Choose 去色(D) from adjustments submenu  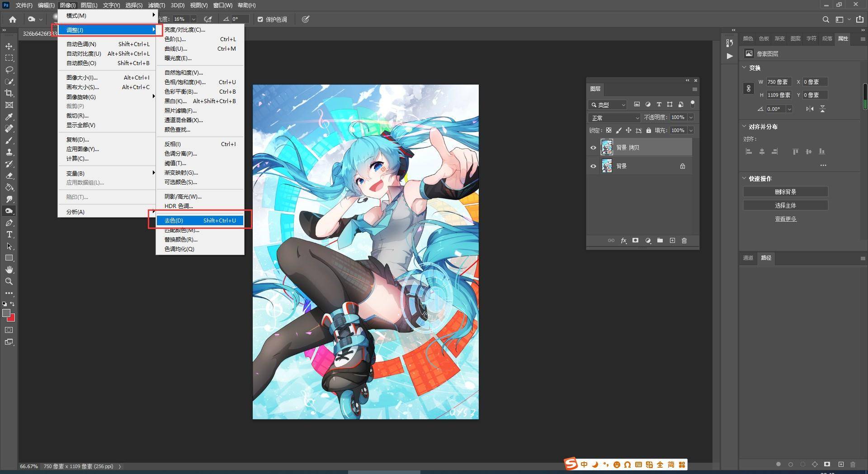[x=200, y=220]
